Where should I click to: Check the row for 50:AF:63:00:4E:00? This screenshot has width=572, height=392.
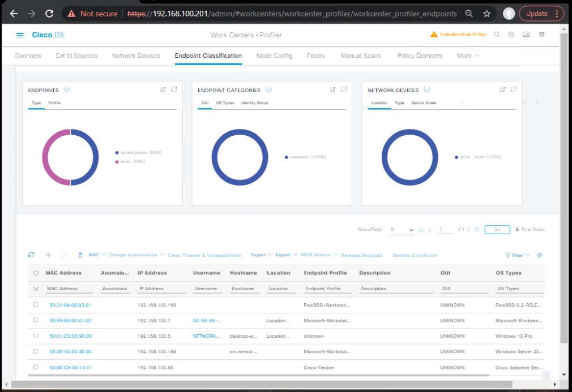pos(35,352)
